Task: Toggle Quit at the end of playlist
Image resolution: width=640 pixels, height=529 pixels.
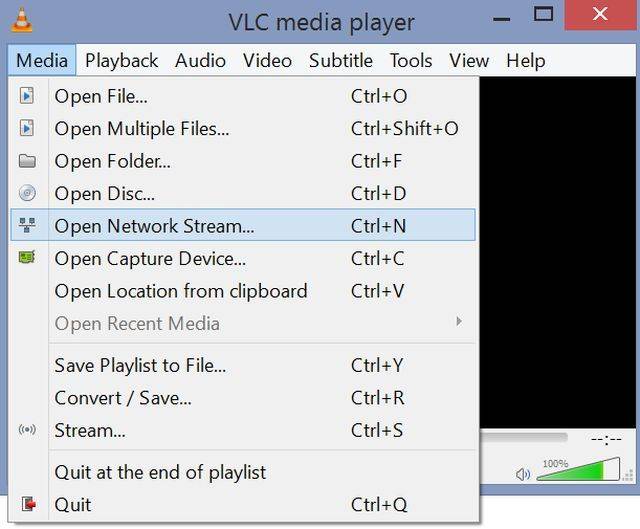Action: pos(160,472)
